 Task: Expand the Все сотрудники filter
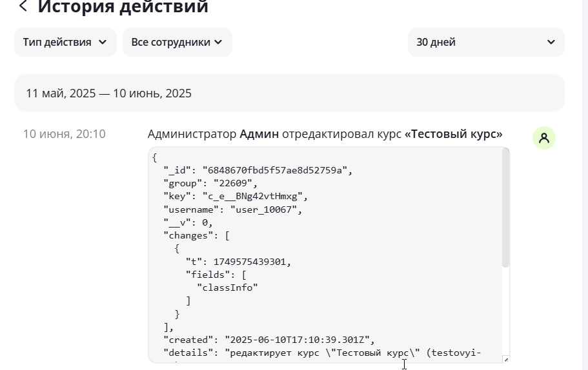[x=177, y=43]
